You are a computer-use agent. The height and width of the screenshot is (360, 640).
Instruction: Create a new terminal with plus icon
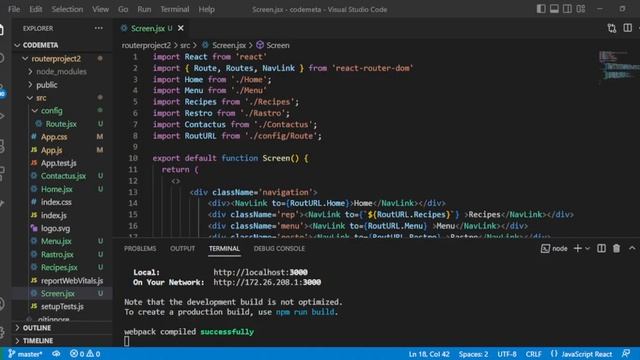577,248
